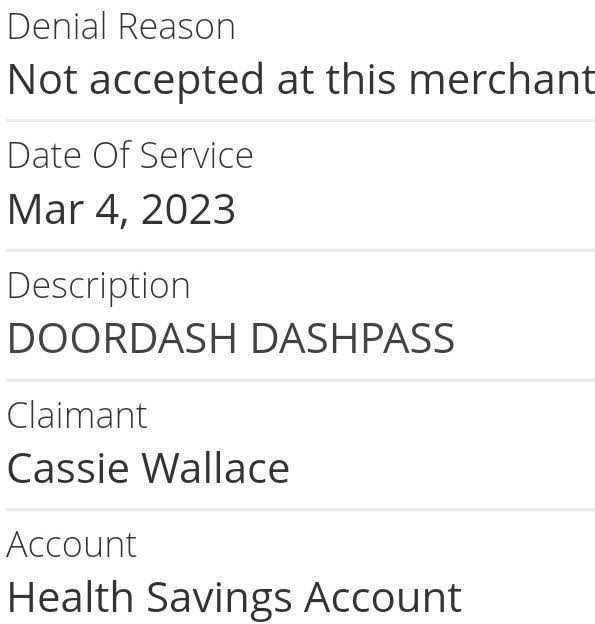Click the Description field label
595x624 pixels.
coord(99,287)
